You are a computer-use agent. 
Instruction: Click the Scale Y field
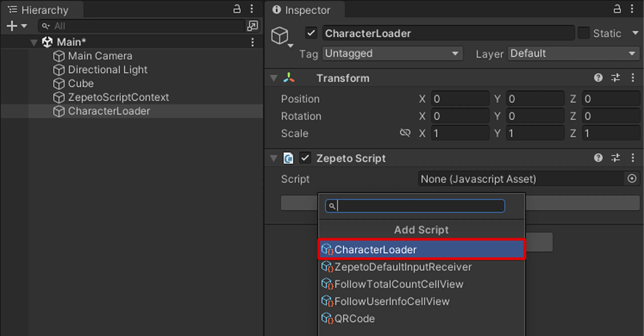(535, 133)
